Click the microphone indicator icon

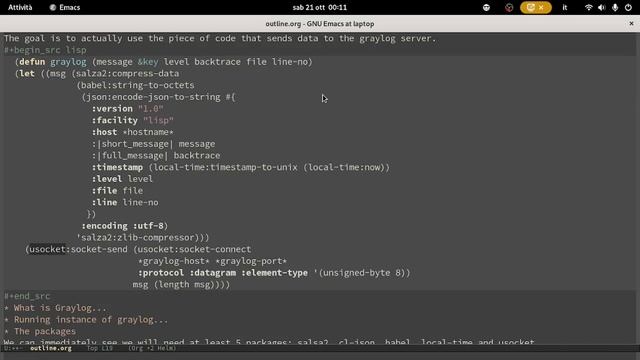[x=615, y=7]
